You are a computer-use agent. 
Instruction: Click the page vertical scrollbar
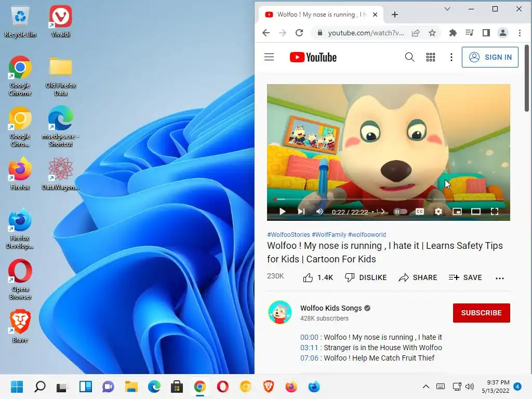tap(527, 78)
